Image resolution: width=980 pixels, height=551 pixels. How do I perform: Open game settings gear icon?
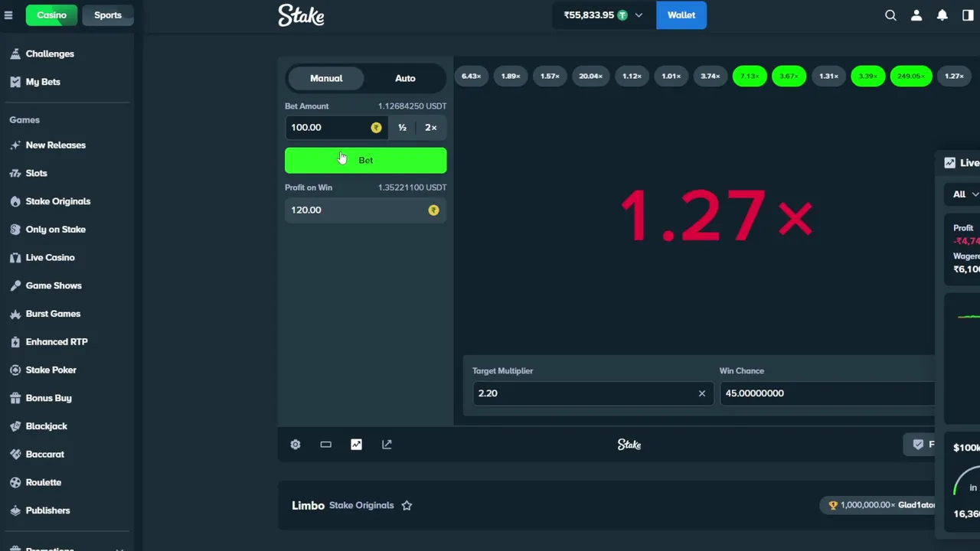tap(296, 445)
